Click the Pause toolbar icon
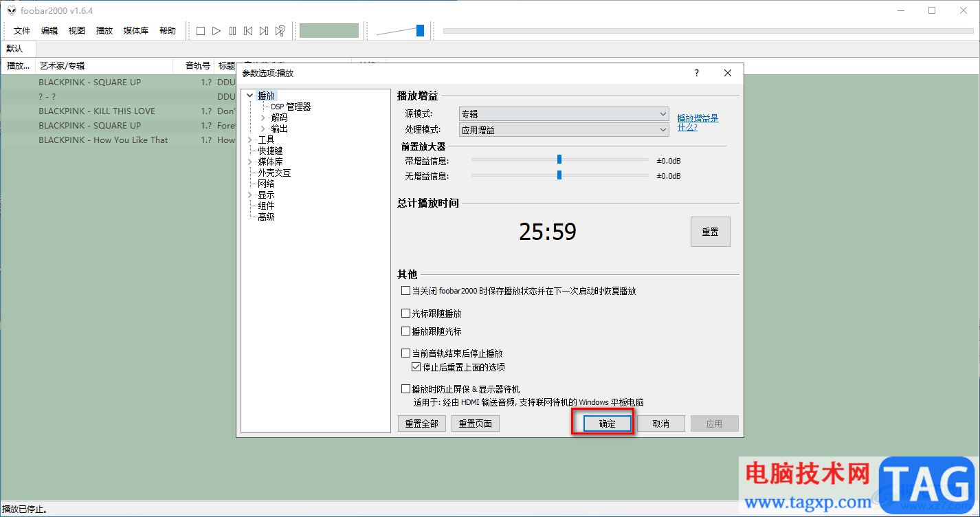980x517 pixels. point(232,31)
